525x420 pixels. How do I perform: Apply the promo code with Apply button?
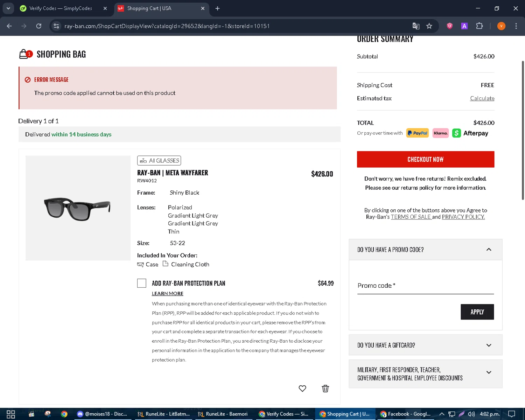click(477, 312)
